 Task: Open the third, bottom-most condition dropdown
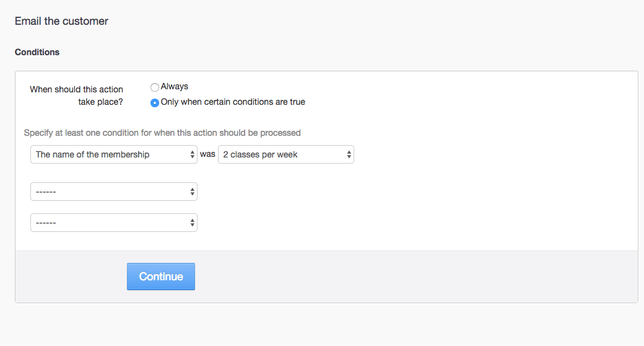click(x=108, y=223)
